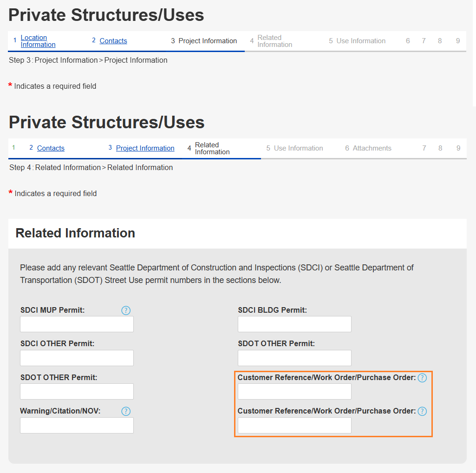Viewport: 476px width, 473px height.
Task: Click help icon next to SDCI MUP Permit
Action: pos(126,310)
